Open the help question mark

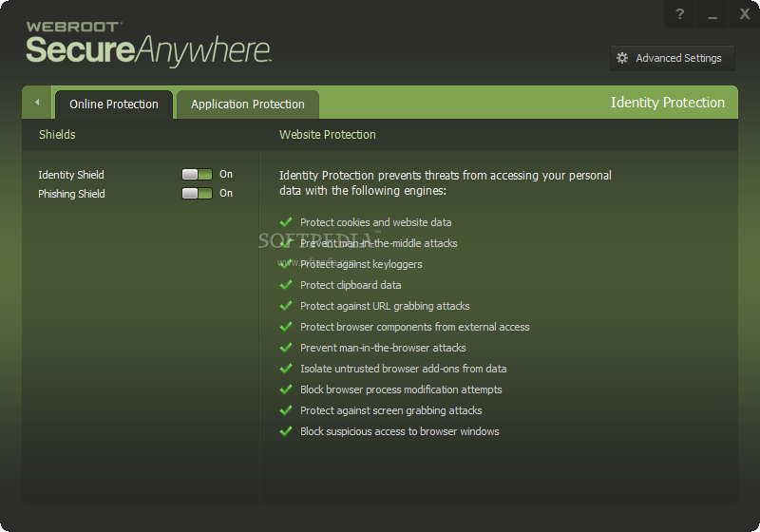coord(679,14)
